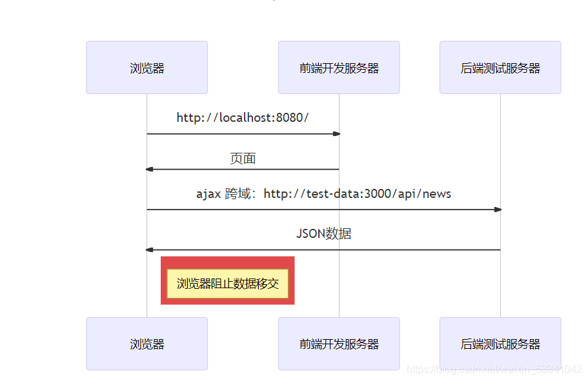Click the 浏览器阻止数据移交 note box
The width and height of the screenshot is (588, 381).
coord(228,284)
